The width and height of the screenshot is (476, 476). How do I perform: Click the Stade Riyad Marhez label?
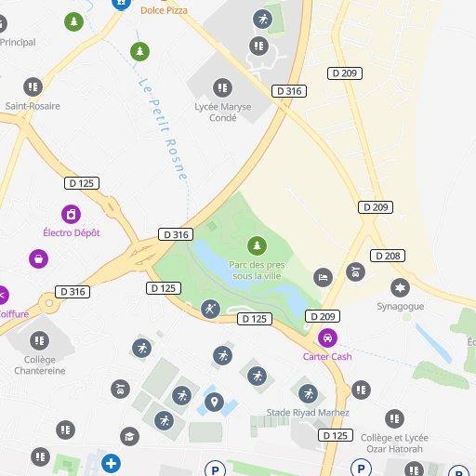308,413
